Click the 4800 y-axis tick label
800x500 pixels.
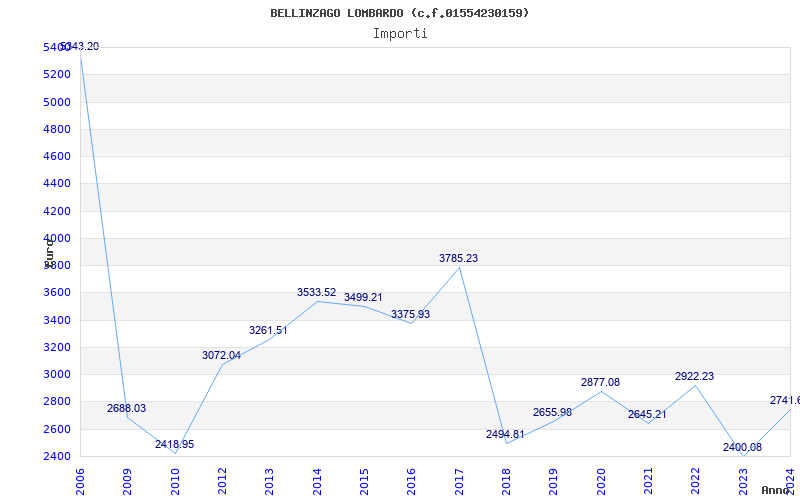[57, 129]
